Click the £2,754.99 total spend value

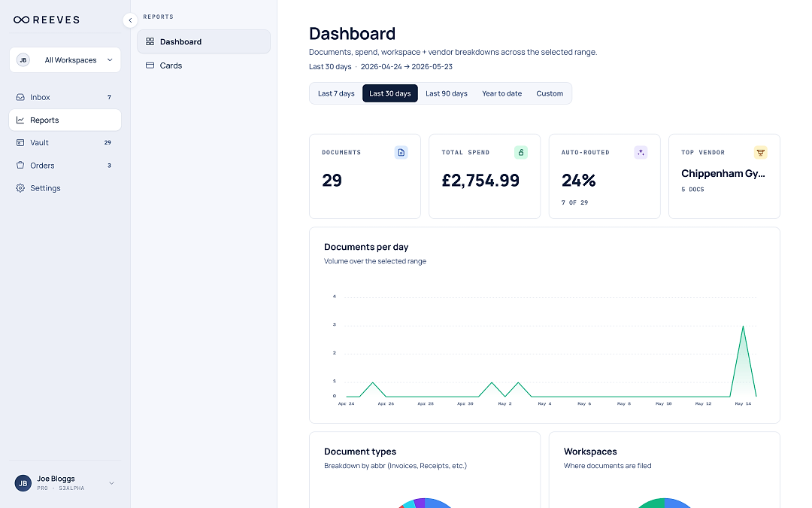pos(480,181)
